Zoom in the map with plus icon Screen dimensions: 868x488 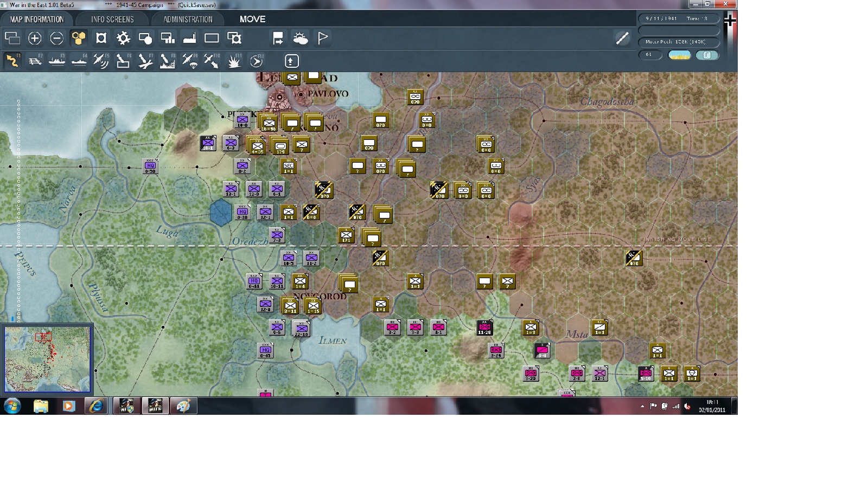click(35, 38)
